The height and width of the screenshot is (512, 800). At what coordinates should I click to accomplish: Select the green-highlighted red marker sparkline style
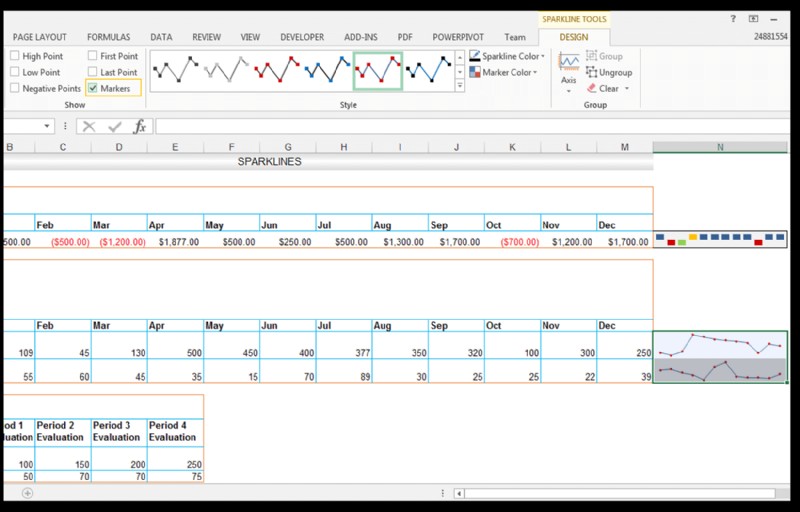[378, 71]
